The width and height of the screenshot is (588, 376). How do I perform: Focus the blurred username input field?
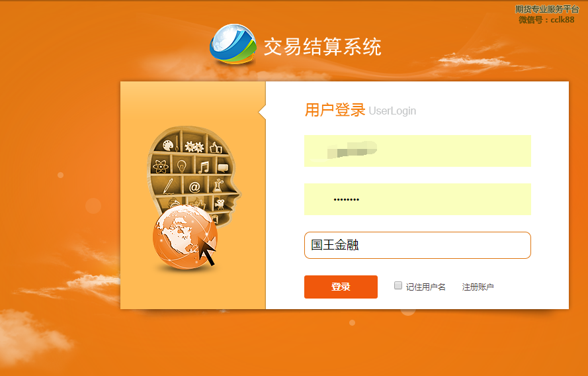pos(417,151)
